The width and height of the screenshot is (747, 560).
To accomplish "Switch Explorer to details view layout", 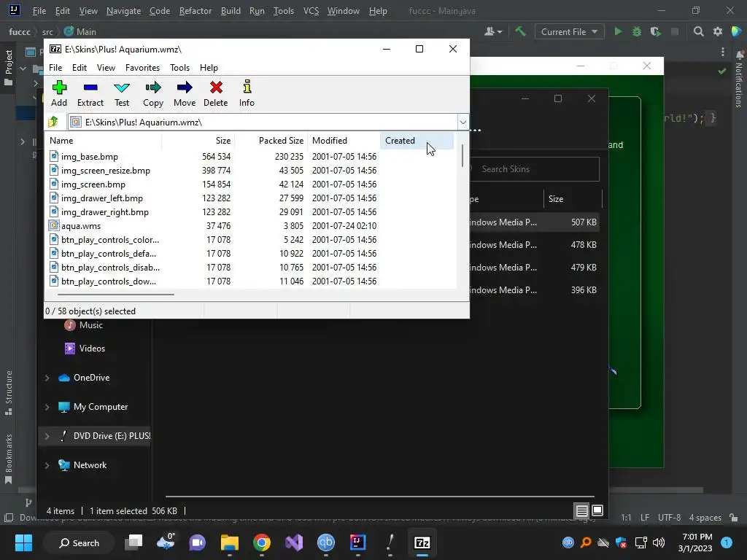I will (x=581, y=511).
